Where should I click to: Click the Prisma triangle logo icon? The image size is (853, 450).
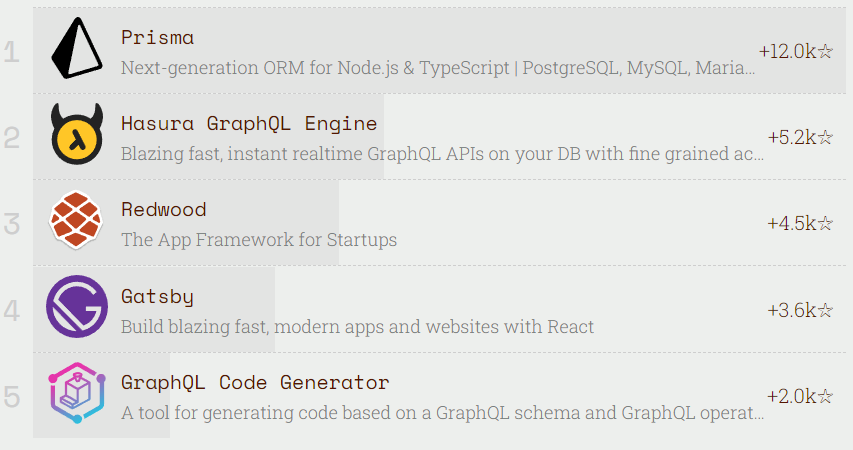(76, 50)
